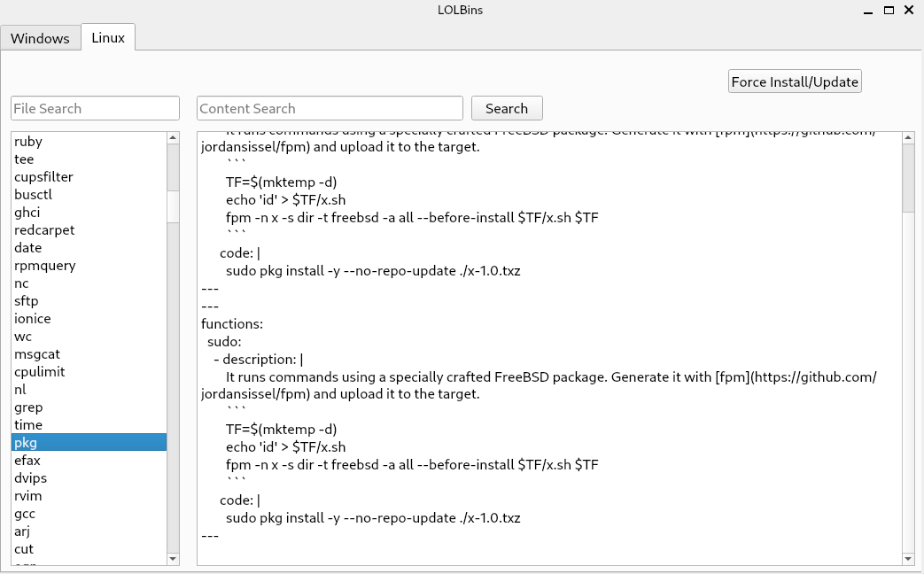Select the Linux tab
924x574 pixels.
tap(108, 38)
